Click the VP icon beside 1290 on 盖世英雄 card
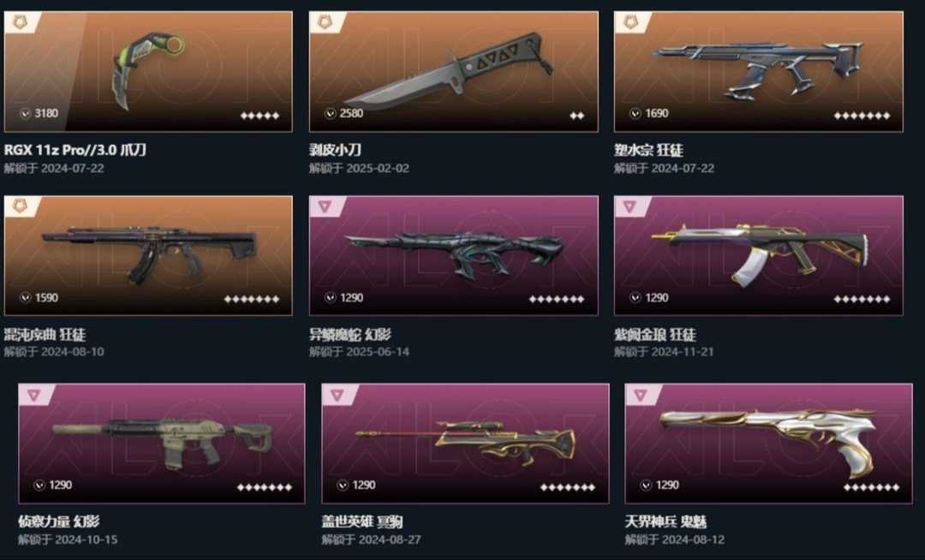925x560 pixels. coord(343,486)
